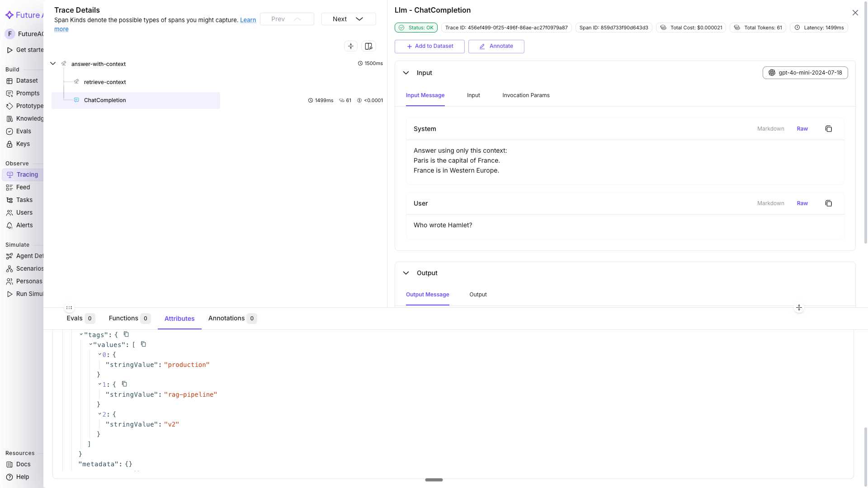Collapse the answer-with-context span in the trace tree

(x=53, y=63)
